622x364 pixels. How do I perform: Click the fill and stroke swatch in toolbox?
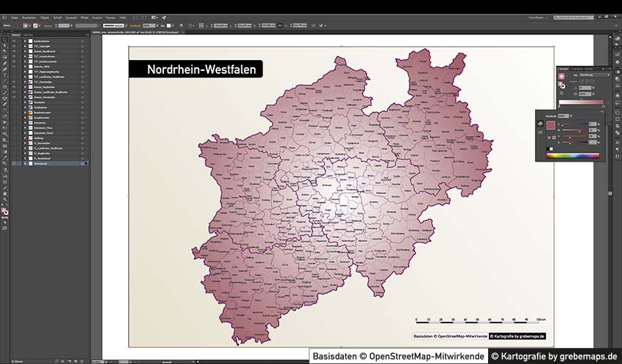click(5, 211)
